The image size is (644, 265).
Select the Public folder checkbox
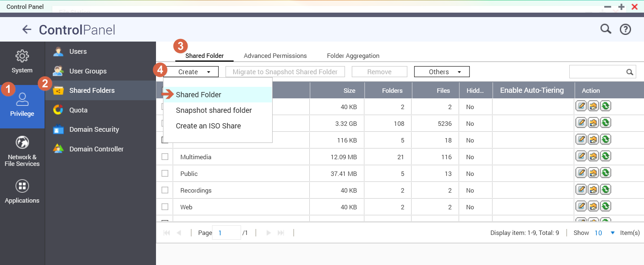165,173
